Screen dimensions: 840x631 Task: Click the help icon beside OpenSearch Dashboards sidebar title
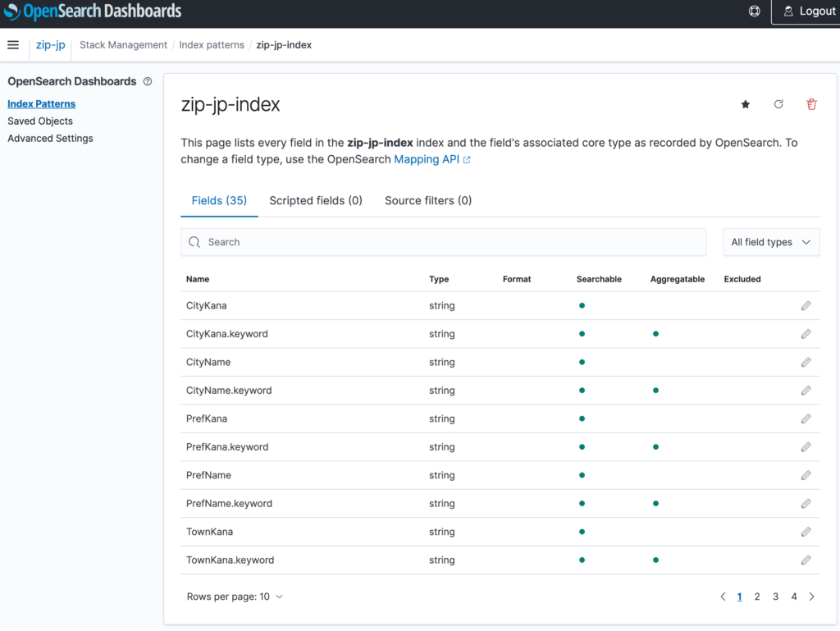tap(148, 81)
